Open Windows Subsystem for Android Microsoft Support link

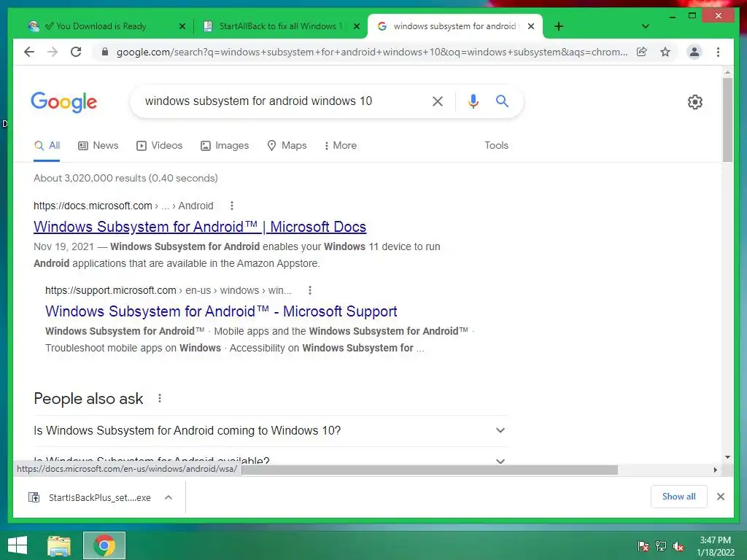(x=221, y=311)
